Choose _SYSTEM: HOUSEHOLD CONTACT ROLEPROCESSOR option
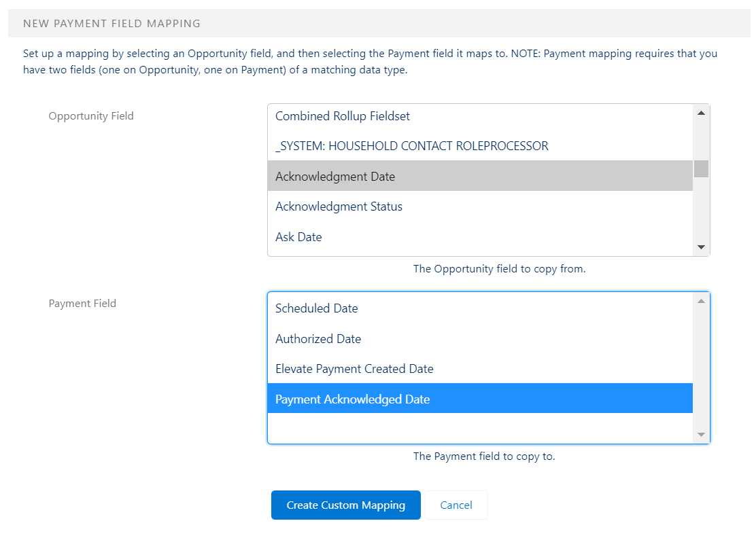756x538 pixels. (x=411, y=146)
